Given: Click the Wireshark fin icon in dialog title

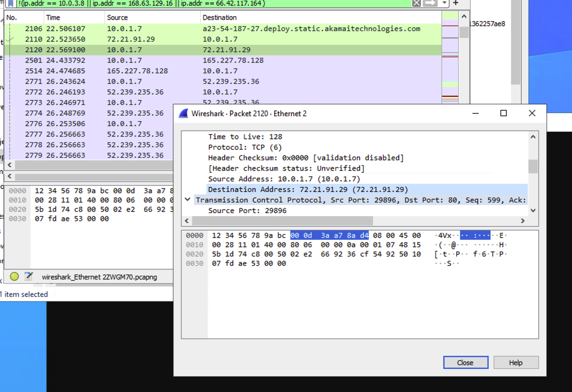Looking at the screenshot, I should click(x=183, y=114).
